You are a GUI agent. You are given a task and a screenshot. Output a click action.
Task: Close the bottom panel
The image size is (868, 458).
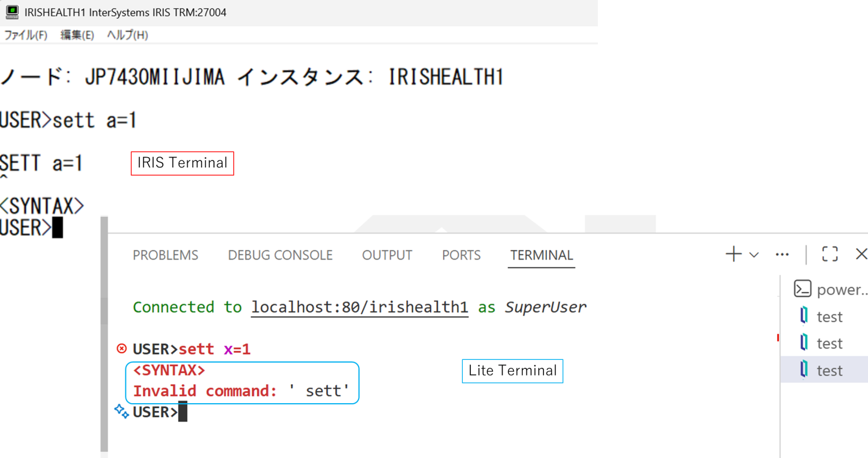coord(861,254)
